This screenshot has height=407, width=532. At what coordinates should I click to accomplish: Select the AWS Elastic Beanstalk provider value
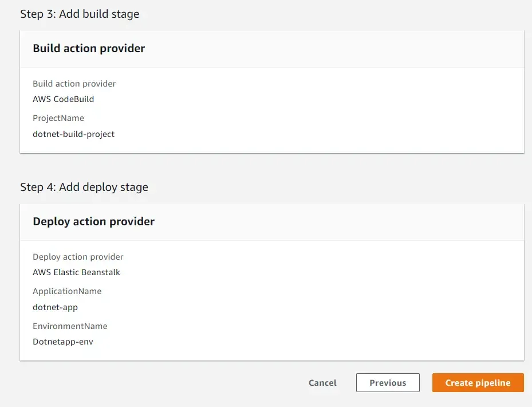76,272
